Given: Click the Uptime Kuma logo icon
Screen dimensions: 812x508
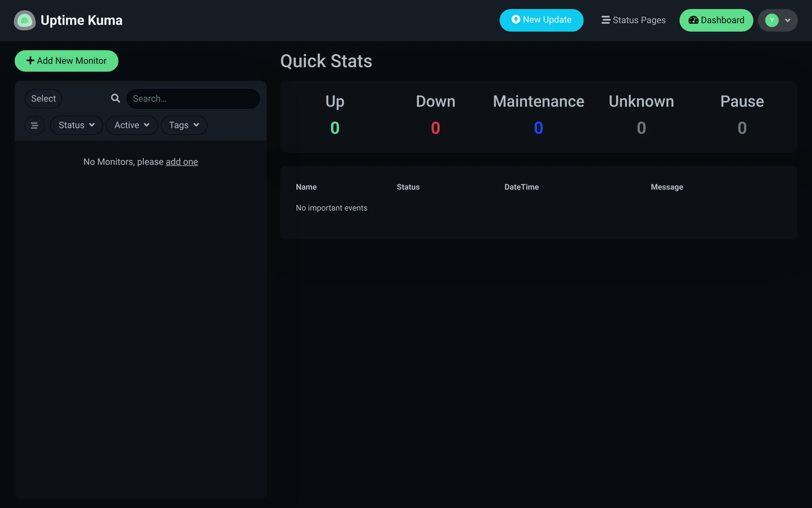Looking at the screenshot, I should 24,20.
